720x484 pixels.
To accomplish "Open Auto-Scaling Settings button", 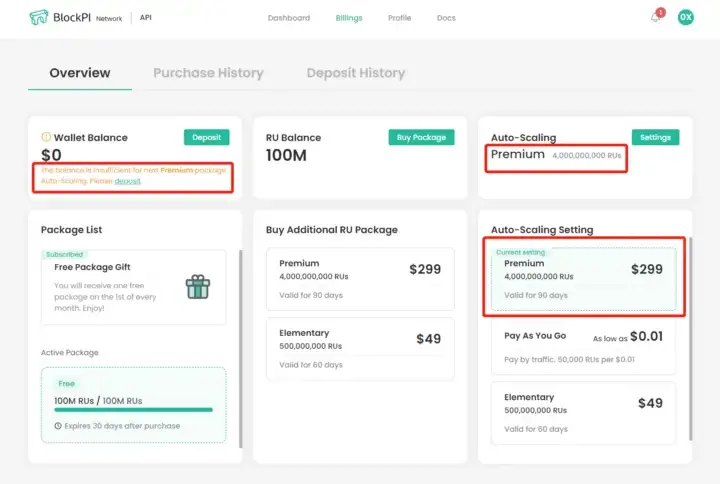I will coord(655,137).
